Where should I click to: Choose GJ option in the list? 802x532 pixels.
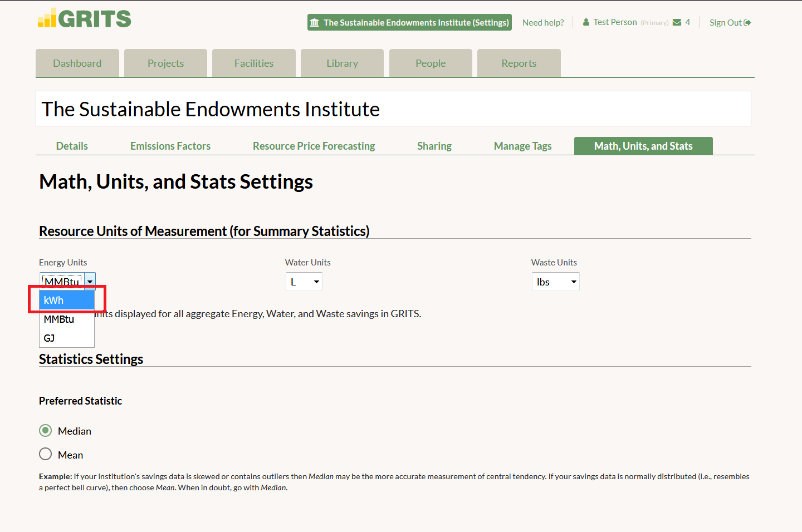[67, 338]
